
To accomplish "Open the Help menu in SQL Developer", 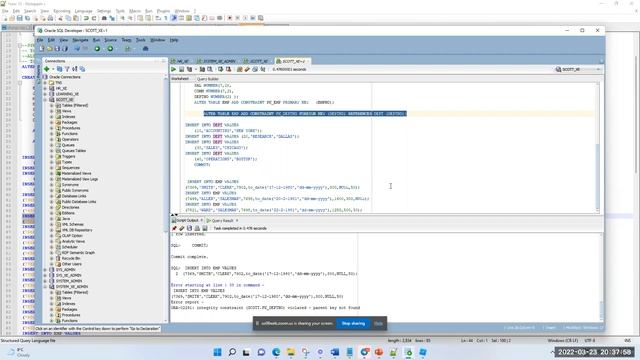I will [174, 40].
